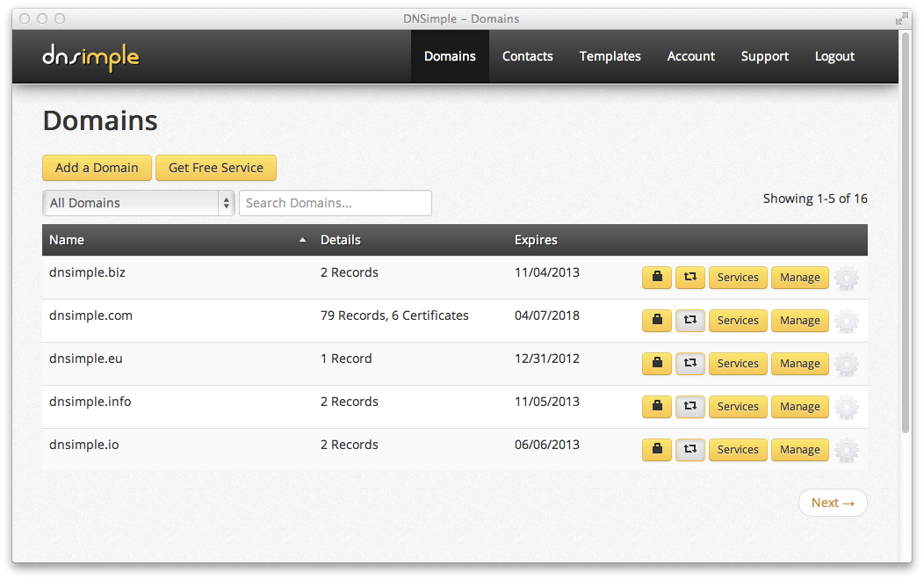Image resolution: width=924 pixels, height=580 pixels.
Task: Click the dnsimple logo
Action: (90, 57)
